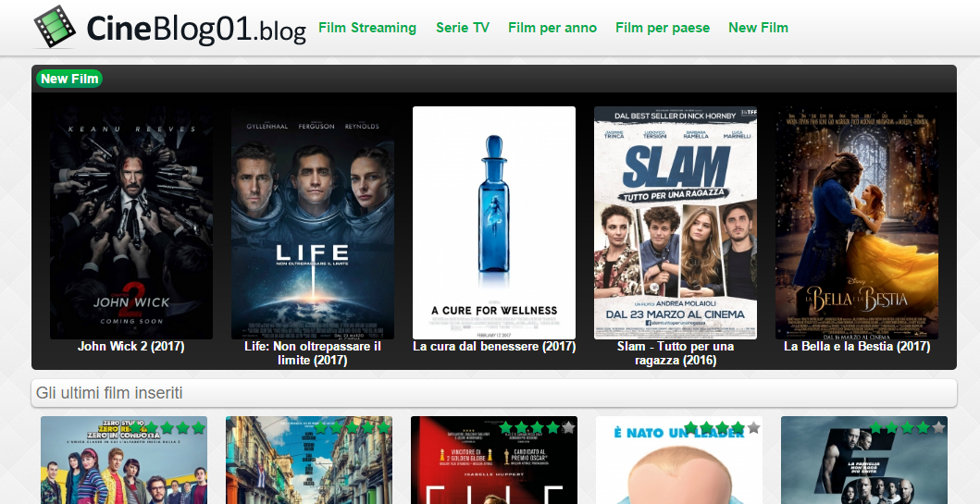Screen dimensions: 980x504
Task: Click the film strip logo icon
Action: 55,26
